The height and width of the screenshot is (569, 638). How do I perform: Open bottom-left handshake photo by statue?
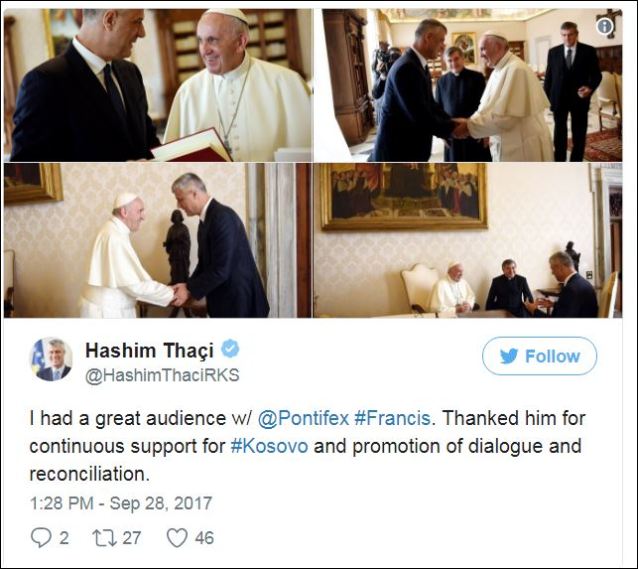tap(158, 241)
